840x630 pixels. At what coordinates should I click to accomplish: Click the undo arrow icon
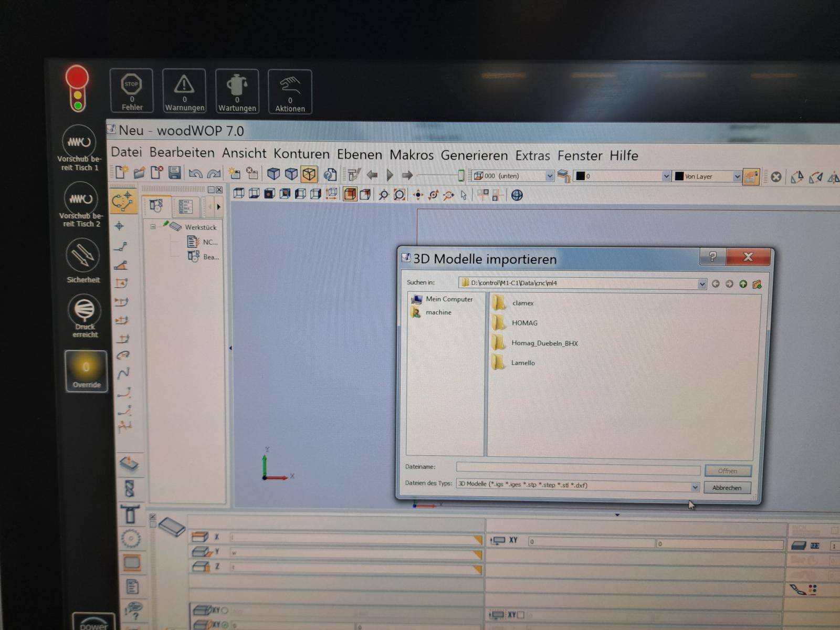195,173
